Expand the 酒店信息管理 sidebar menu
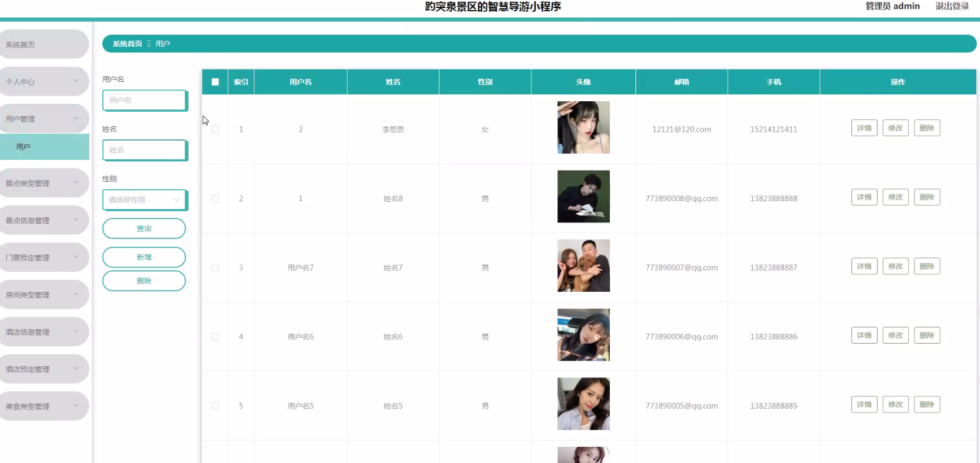 44,332
